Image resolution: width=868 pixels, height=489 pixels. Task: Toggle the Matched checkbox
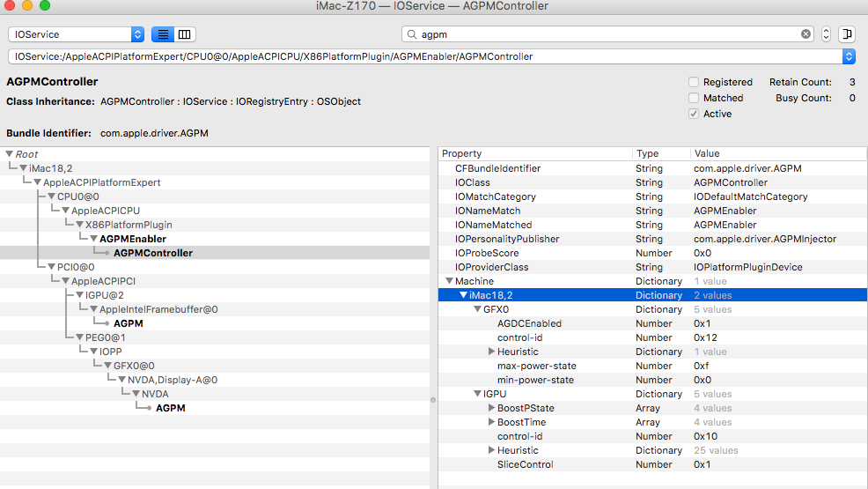tap(694, 98)
